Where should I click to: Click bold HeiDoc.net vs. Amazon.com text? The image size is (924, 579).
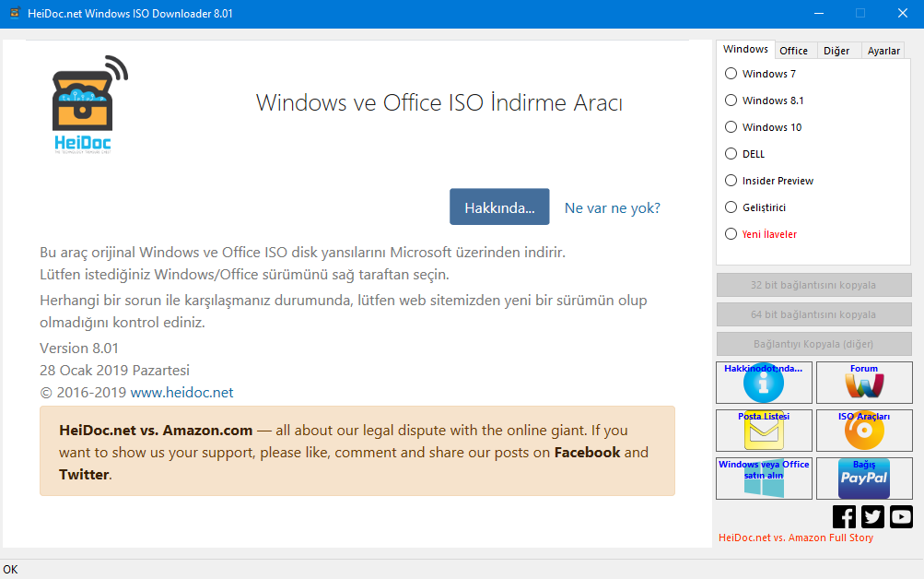click(x=156, y=431)
